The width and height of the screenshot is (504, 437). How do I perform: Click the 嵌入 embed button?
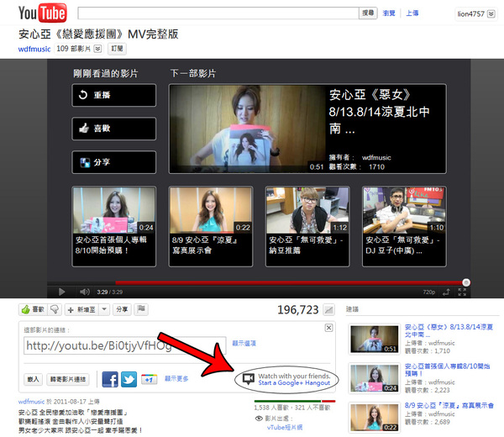click(34, 380)
